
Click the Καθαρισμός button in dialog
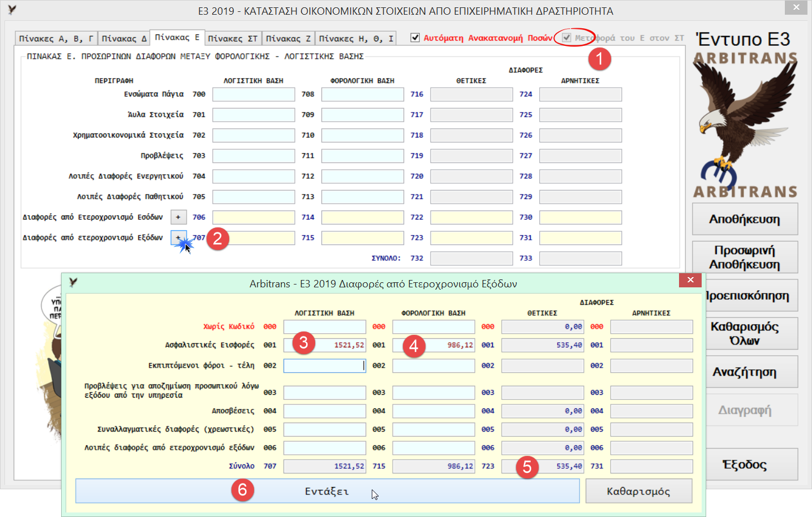pos(639,491)
